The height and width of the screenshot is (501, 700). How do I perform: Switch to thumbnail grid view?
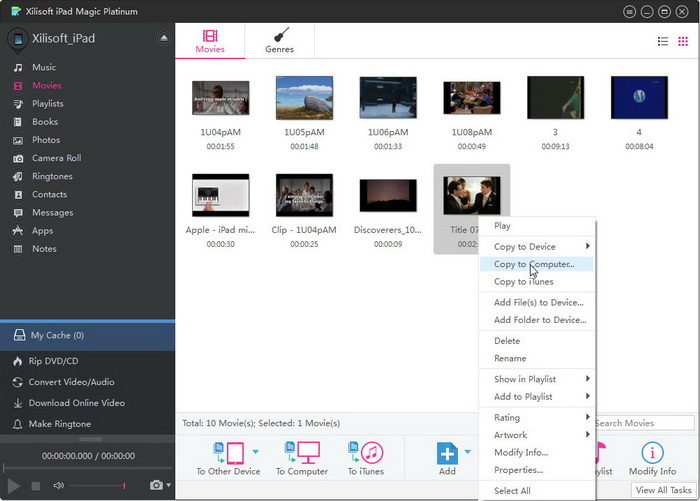click(682, 41)
